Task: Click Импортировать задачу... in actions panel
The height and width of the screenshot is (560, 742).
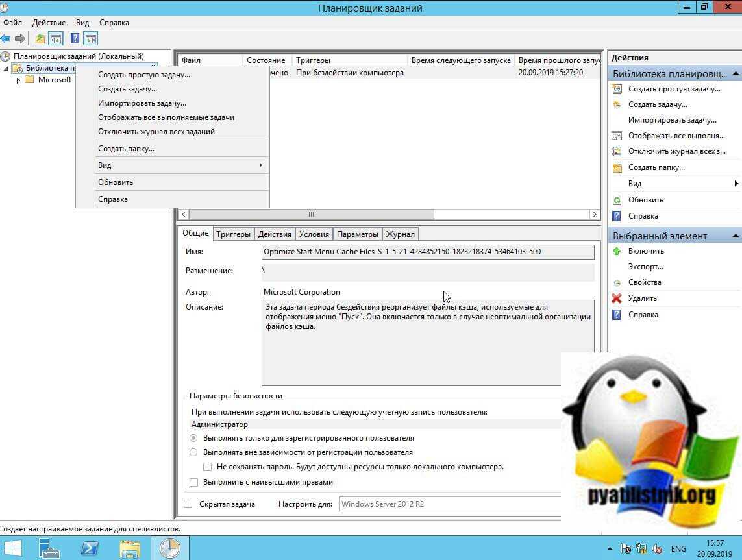Action: pyautogui.click(x=672, y=120)
